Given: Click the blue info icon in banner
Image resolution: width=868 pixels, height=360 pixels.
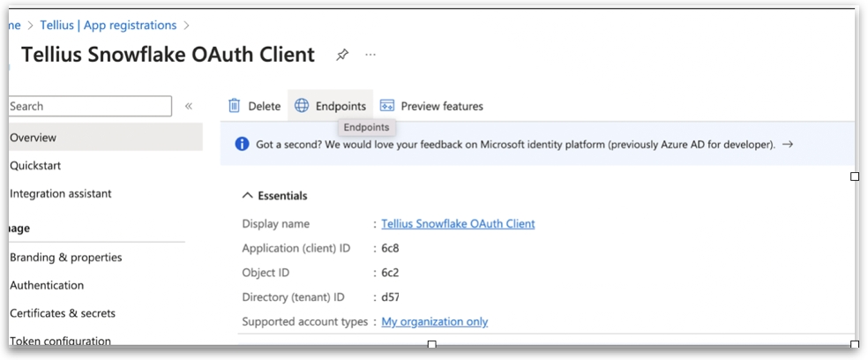Looking at the screenshot, I should tap(242, 144).
